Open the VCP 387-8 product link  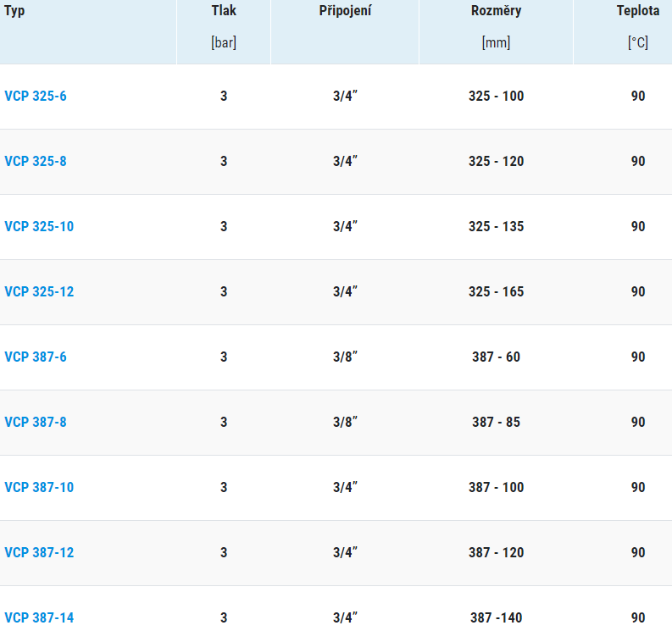pyautogui.click(x=36, y=422)
